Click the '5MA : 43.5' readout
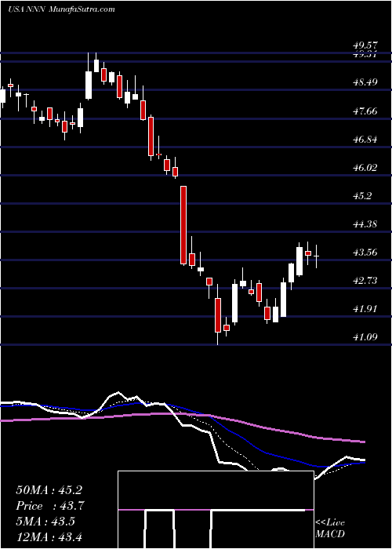Image resolution: width=392 pixels, height=549 pixels. [45, 521]
